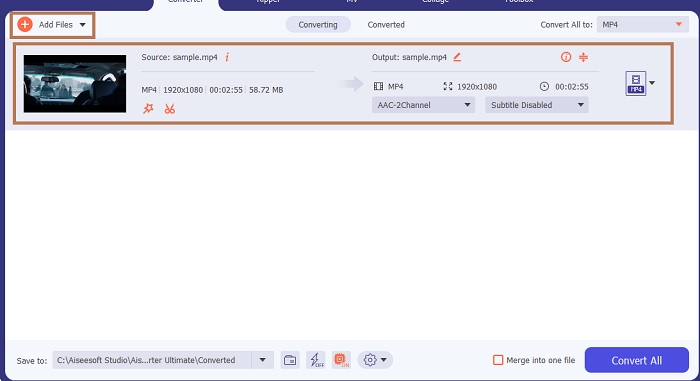Click the Convert All button
The height and width of the screenshot is (381, 700).
click(637, 360)
